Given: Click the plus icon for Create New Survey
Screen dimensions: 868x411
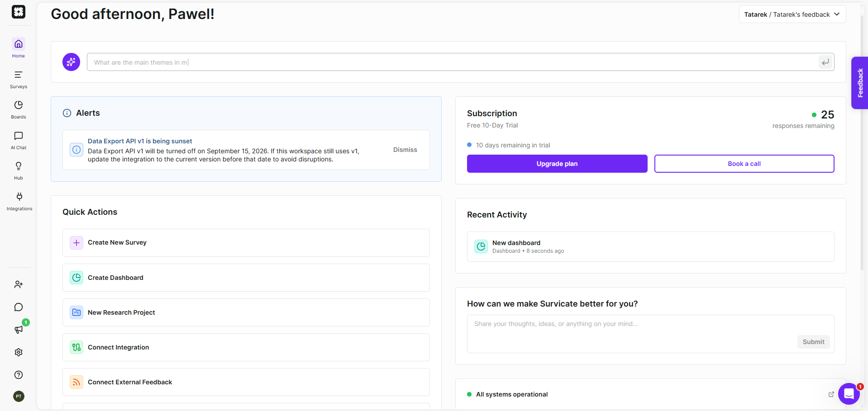Looking at the screenshot, I should pos(76,243).
